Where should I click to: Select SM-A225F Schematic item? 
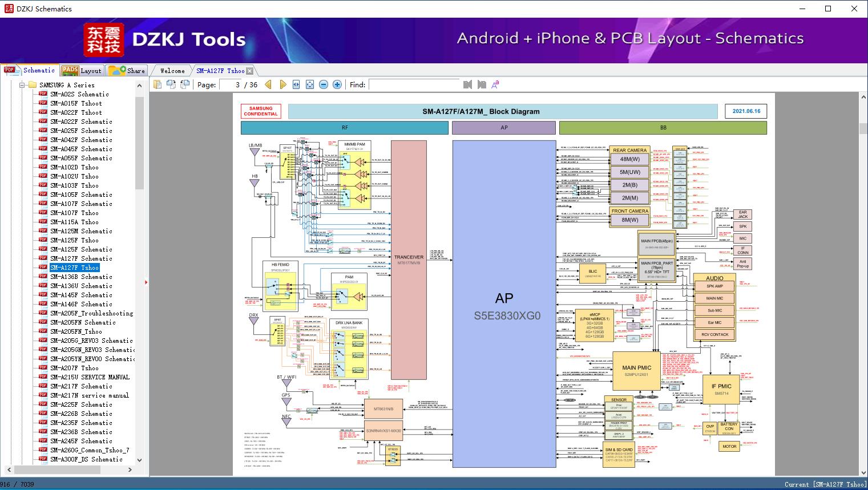pyautogui.click(x=81, y=404)
